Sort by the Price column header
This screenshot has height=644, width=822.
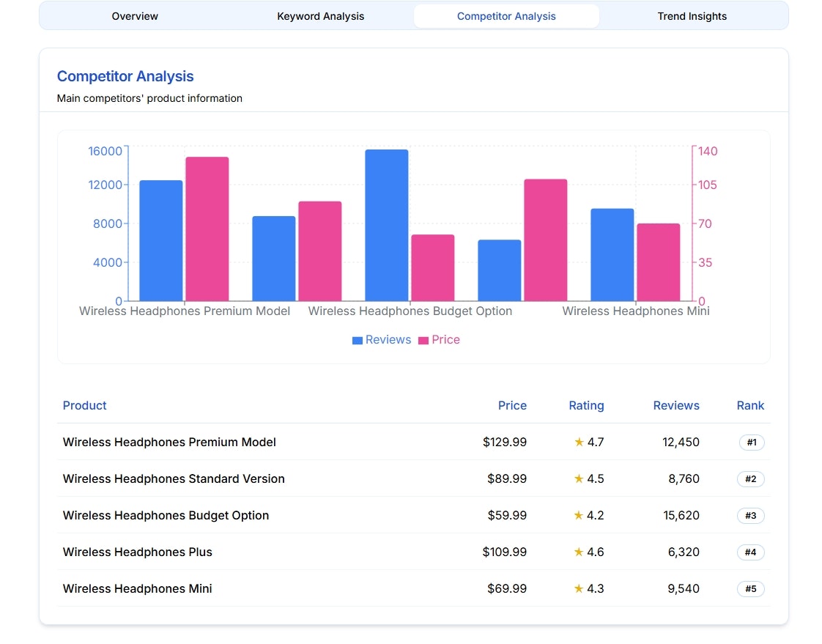point(512,405)
